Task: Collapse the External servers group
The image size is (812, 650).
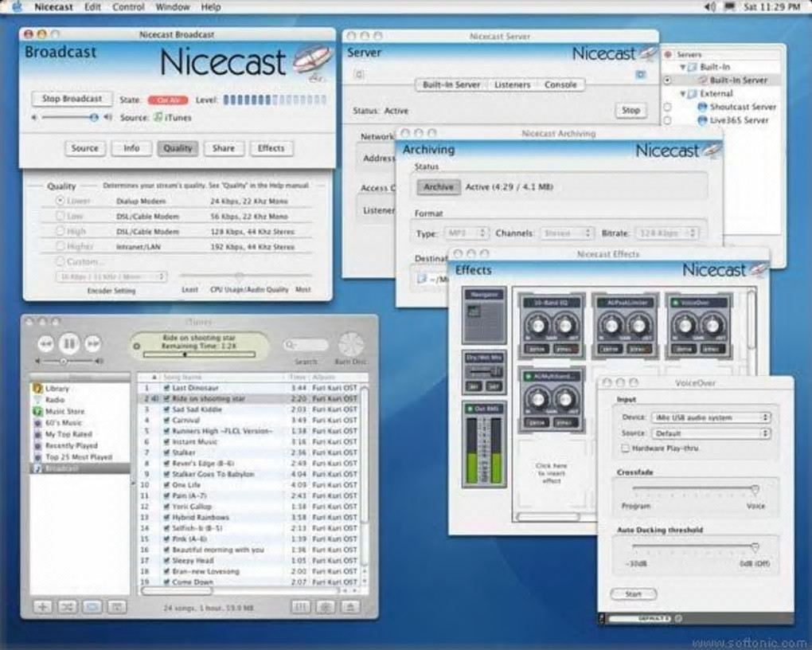Action: (682, 94)
